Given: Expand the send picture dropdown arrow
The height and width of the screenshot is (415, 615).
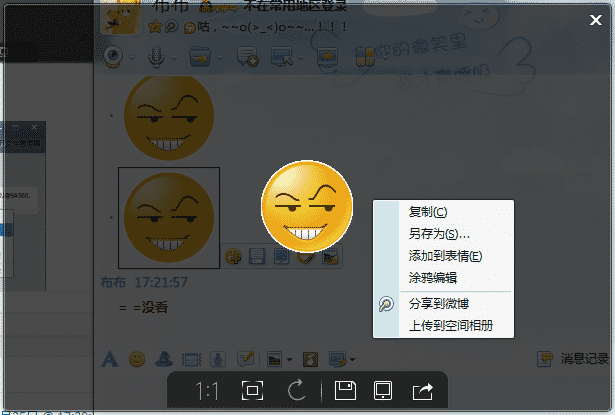Looking at the screenshot, I should point(289,359).
